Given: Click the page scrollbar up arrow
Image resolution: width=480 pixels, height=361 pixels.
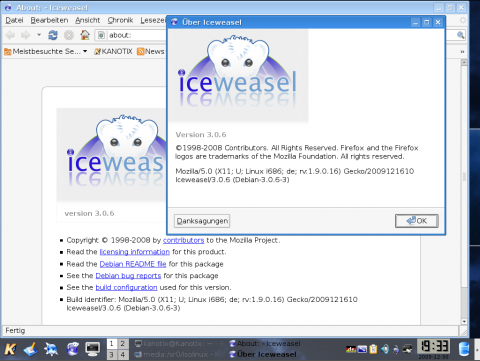Looking at the screenshot, I should coord(464,62).
